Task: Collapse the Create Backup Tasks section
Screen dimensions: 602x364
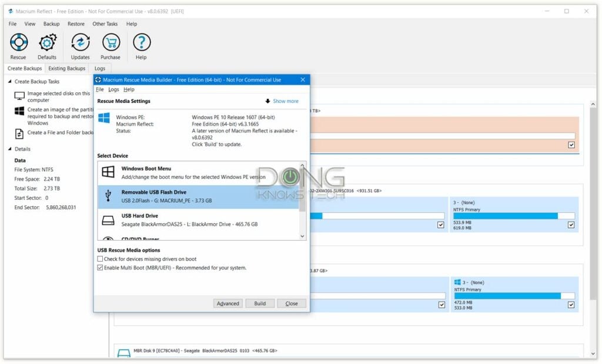Action: (10, 81)
